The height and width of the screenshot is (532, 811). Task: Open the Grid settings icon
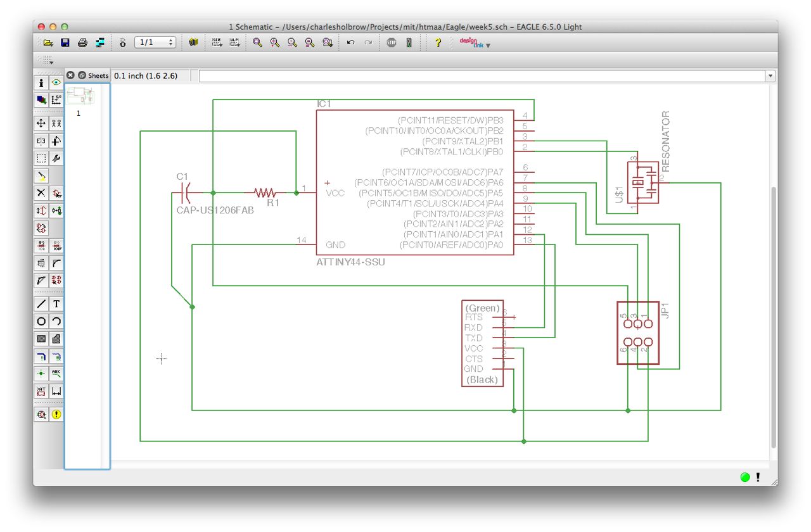[x=48, y=60]
